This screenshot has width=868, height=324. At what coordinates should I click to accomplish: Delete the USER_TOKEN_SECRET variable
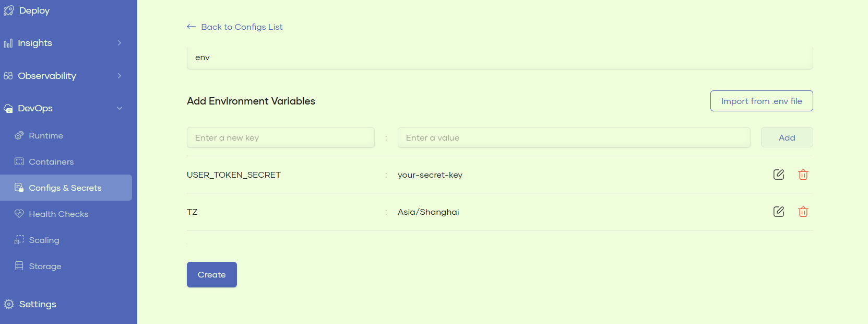coord(803,175)
